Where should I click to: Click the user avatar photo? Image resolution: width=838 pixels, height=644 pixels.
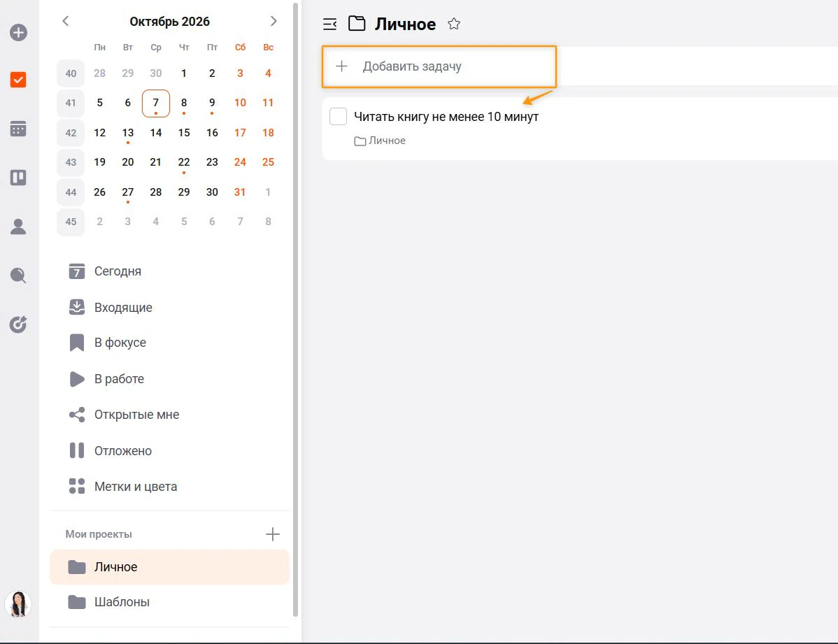click(18, 604)
